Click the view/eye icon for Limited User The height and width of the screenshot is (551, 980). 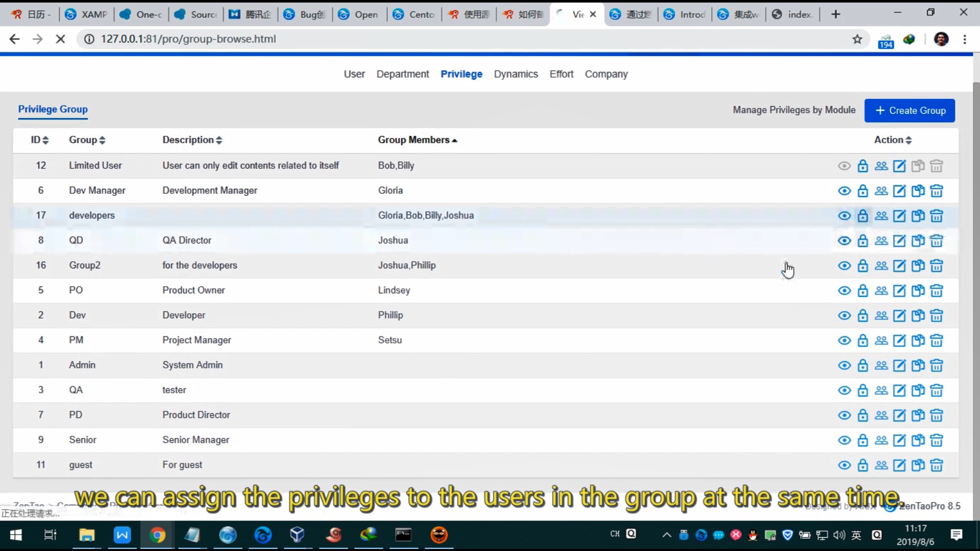[x=844, y=165]
